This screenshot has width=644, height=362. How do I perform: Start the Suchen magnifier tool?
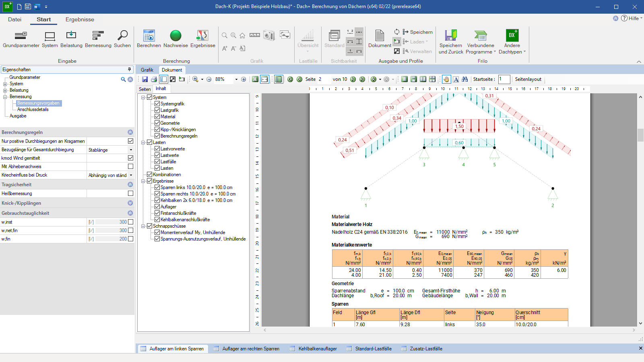coord(122,39)
